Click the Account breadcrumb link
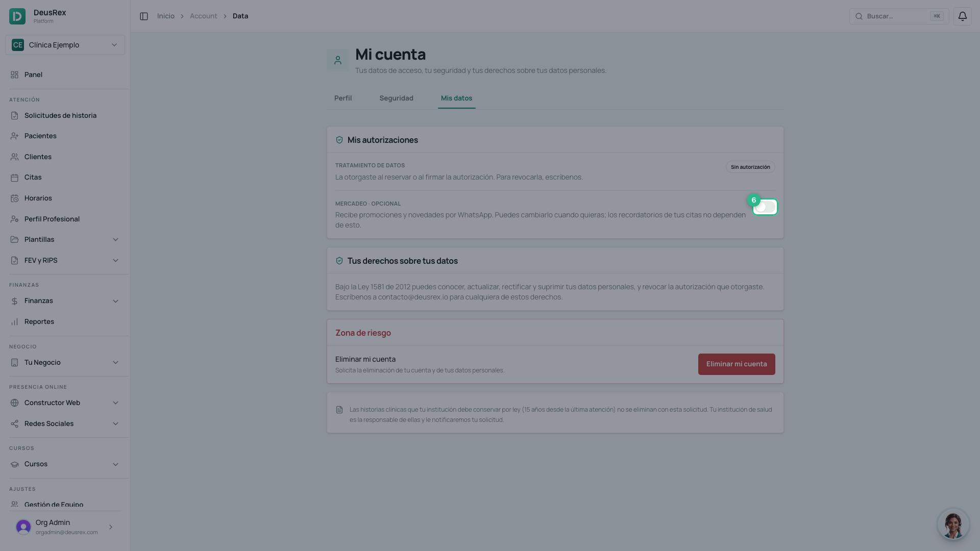Image resolution: width=980 pixels, height=551 pixels. click(203, 16)
